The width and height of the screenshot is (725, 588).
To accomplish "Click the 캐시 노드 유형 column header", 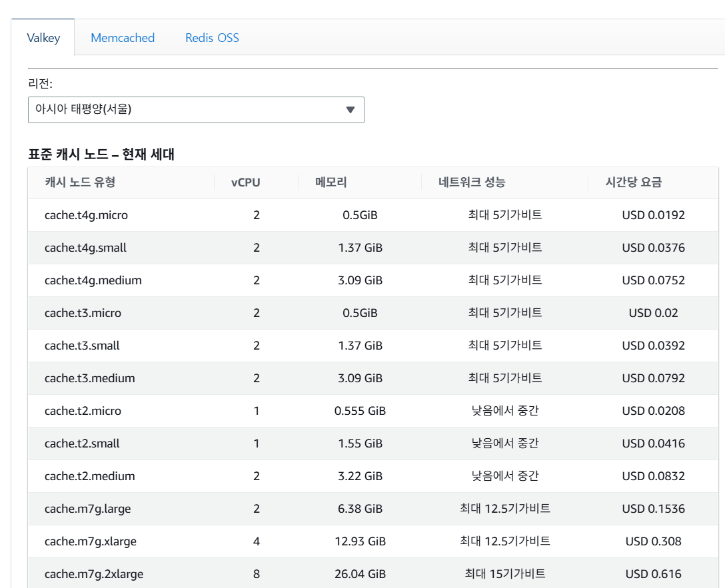I will click(x=80, y=182).
